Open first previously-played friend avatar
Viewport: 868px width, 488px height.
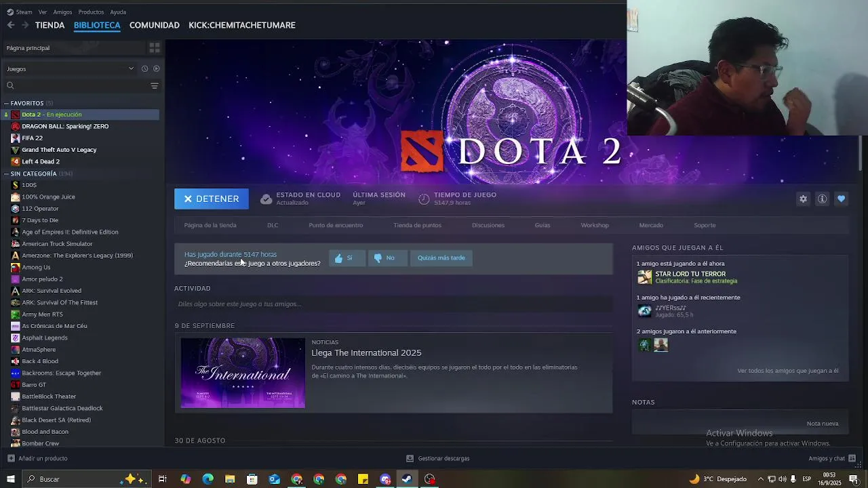pos(644,344)
